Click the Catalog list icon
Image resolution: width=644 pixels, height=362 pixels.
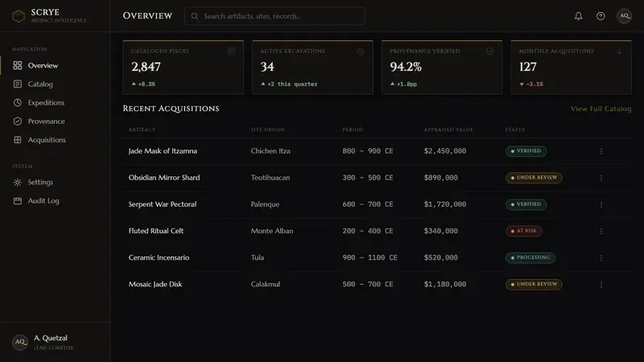click(x=17, y=84)
